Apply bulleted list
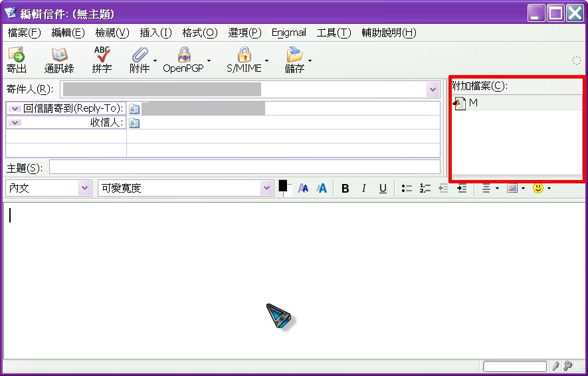The image size is (588, 376). pyautogui.click(x=407, y=188)
